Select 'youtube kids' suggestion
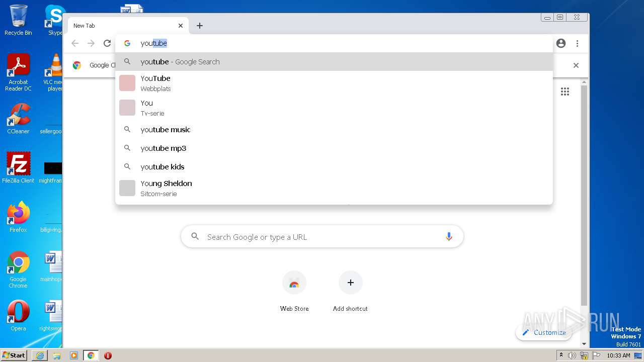Image resolution: width=644 pixels, height=362 pixels. 334,167
